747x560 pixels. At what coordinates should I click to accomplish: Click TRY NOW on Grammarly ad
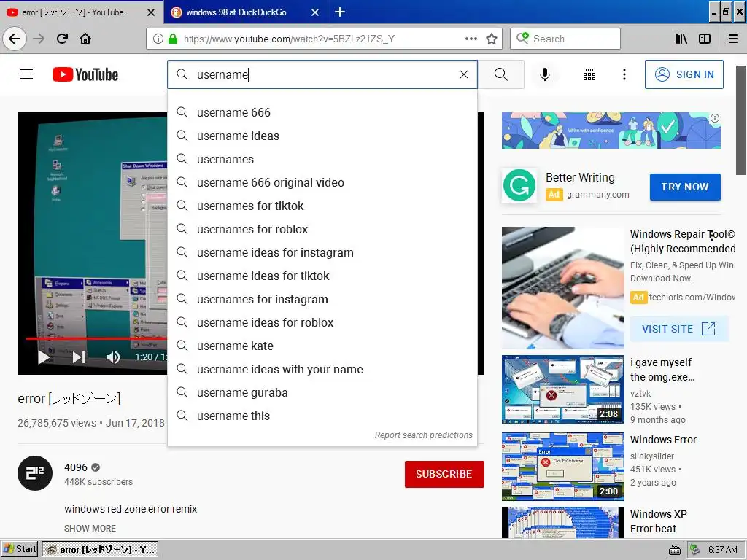pyautogui.click(x=685, y=187)
